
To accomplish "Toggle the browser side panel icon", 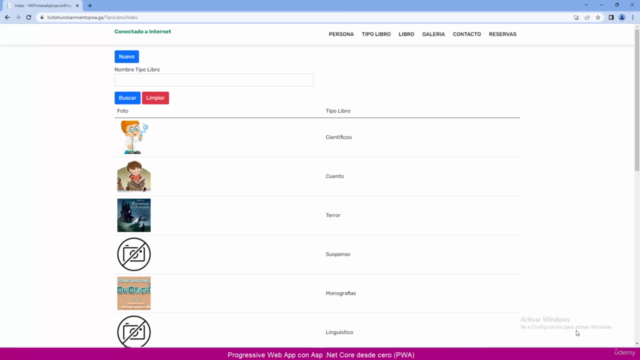I will [611, 18].
